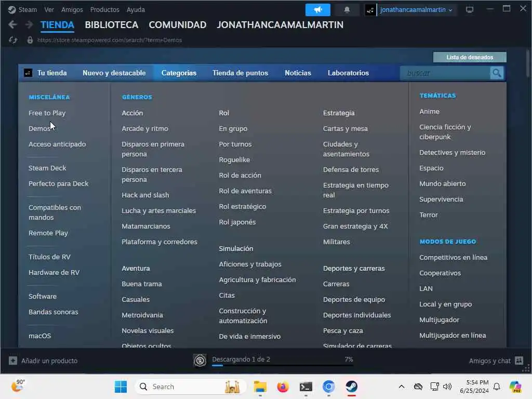The height and width of the screenshot is (399, 532).
Task: Click the magnifier search button in store
Action: coord(496,73)
